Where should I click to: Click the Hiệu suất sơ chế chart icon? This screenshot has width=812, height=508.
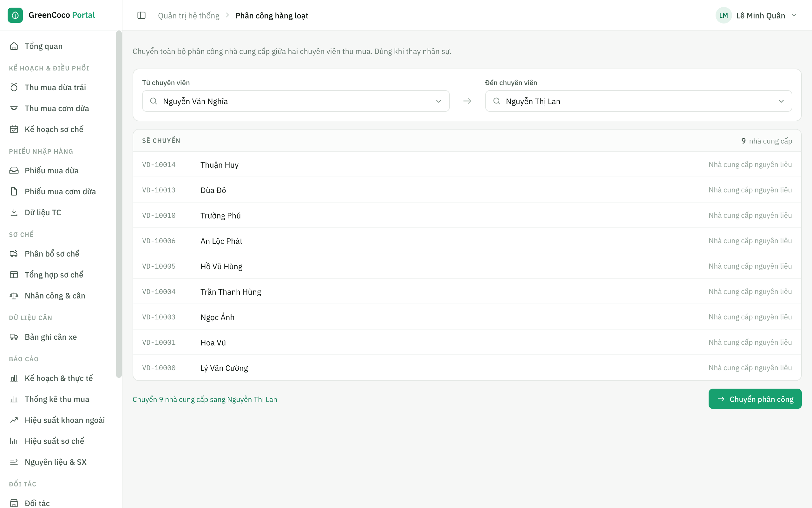[14, 441]
